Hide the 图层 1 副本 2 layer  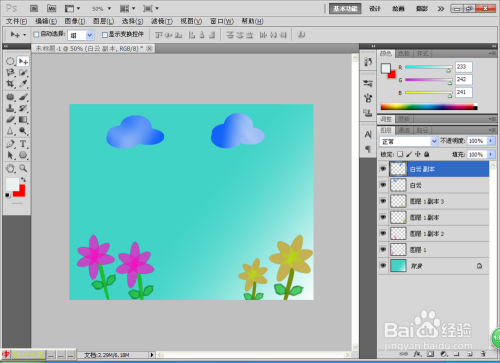point(383,233)
